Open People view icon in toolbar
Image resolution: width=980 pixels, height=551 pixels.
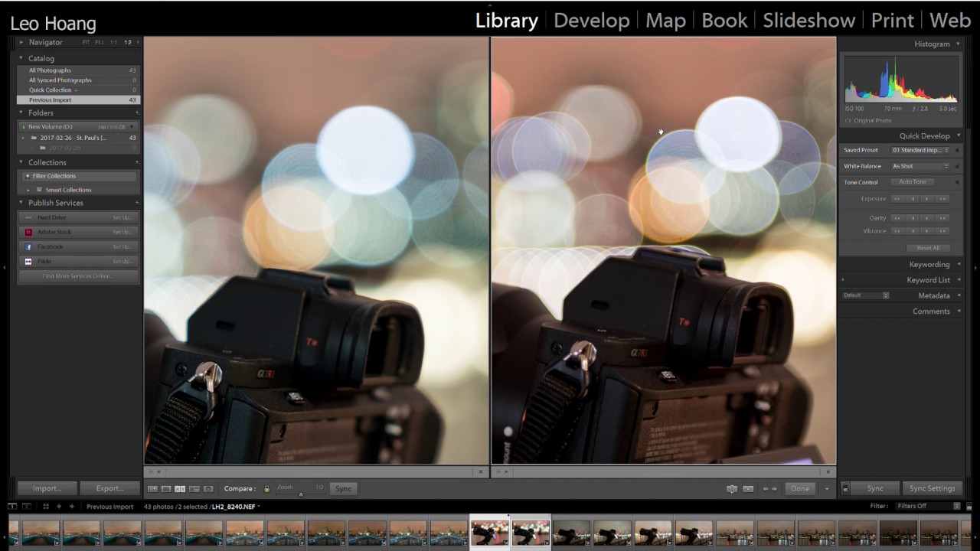tap(208, 488)
